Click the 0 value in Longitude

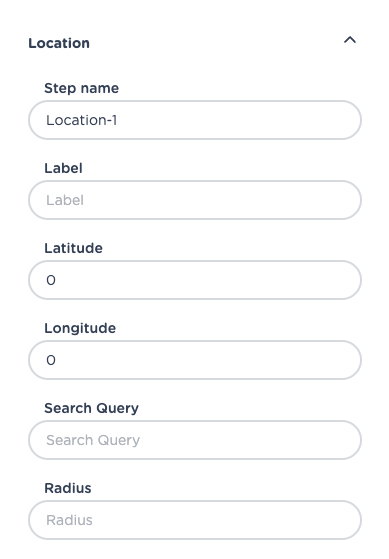[51, 360]
